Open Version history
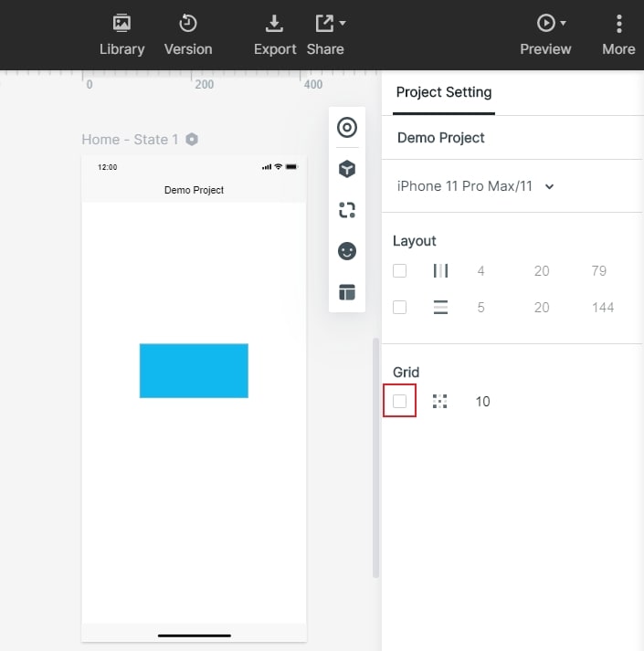This screenshot has width=644, height=651. pyautogui.click(x=188, y=35)
